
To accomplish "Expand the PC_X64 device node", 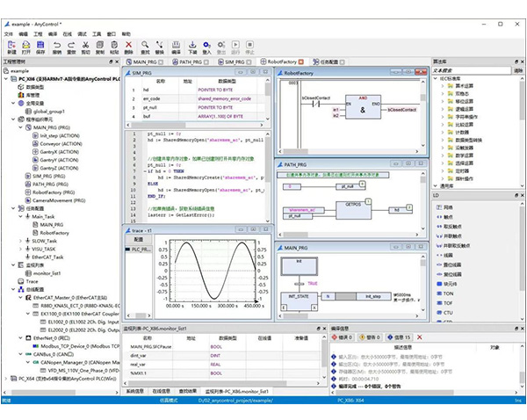I will 6,379.
